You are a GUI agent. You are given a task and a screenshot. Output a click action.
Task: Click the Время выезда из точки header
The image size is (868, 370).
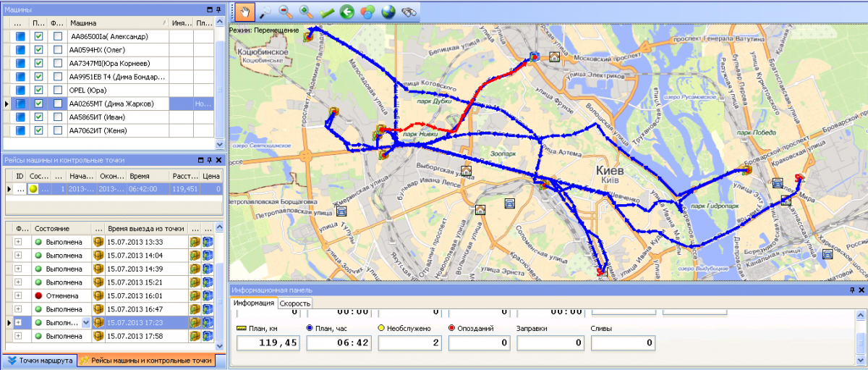(x=145, y=228)
